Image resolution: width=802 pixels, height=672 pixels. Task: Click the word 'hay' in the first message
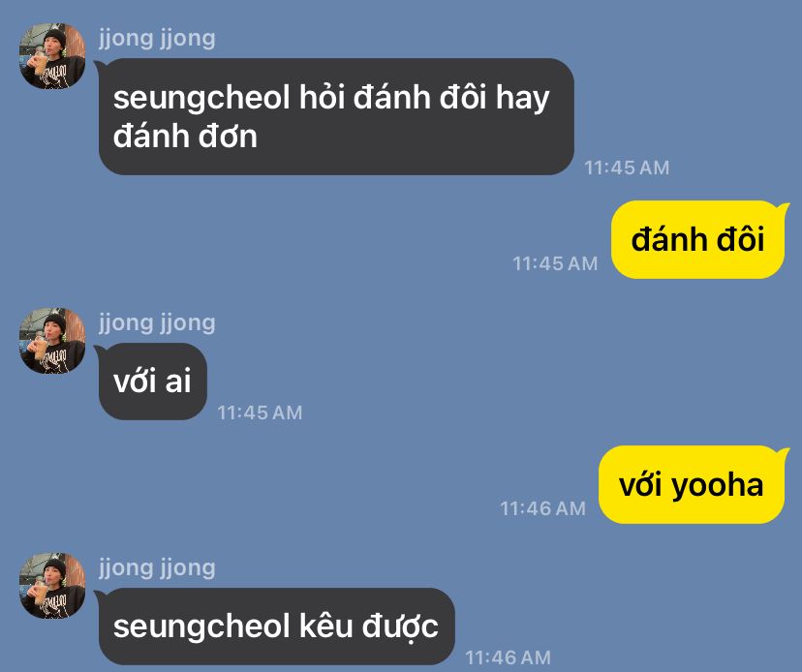[x=522, y=100]
